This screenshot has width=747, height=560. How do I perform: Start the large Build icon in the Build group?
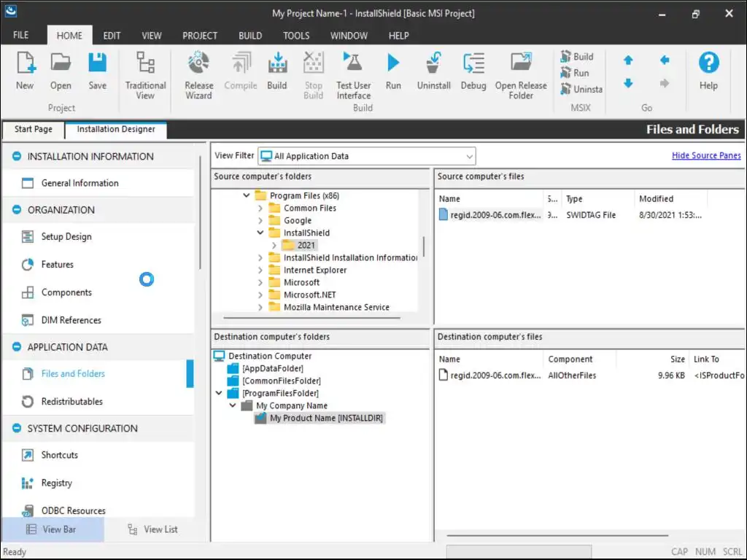coord(277,71)
